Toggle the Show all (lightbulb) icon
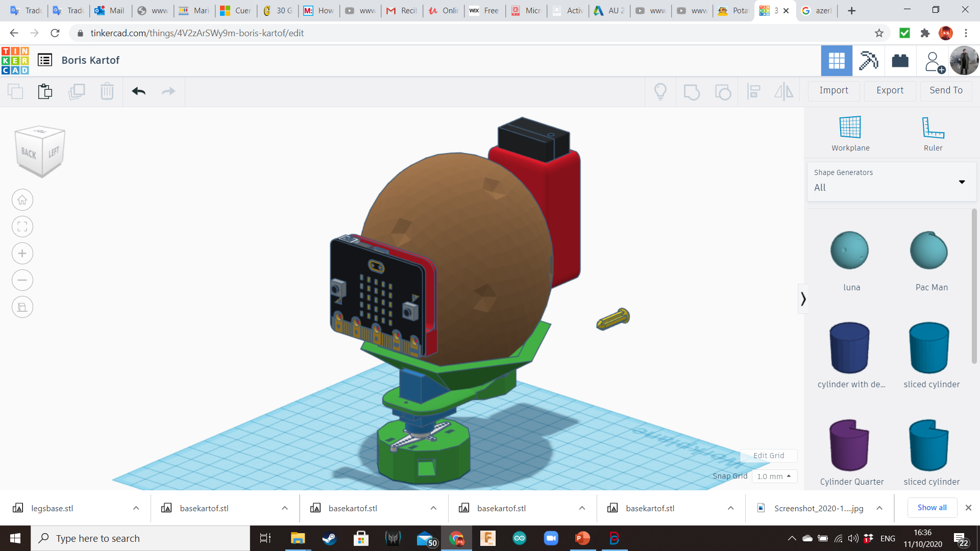This screenshot has height=551, width=980. [x=660, y=92]
